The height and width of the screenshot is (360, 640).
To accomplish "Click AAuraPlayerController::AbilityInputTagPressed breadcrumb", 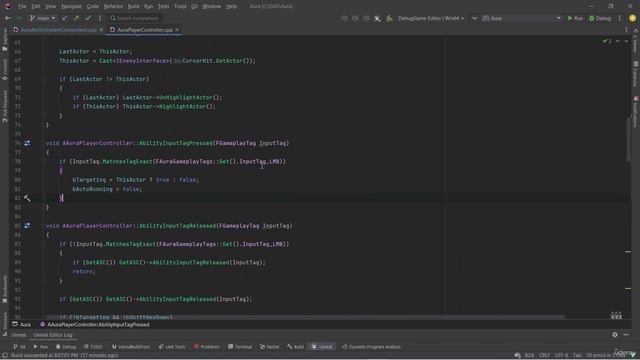I will [95, 324].
